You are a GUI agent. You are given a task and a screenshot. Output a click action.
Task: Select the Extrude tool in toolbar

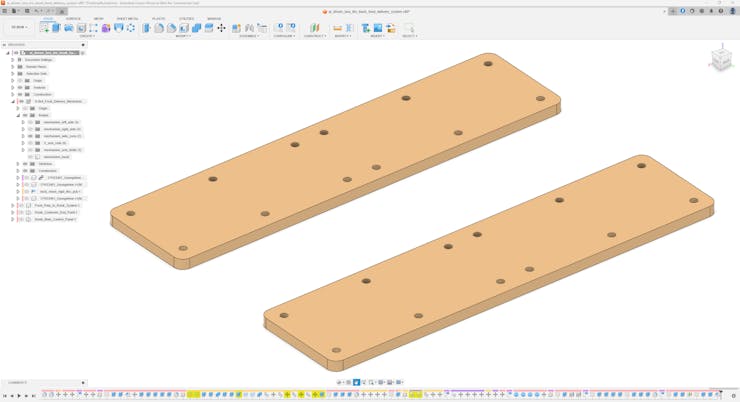56,28
